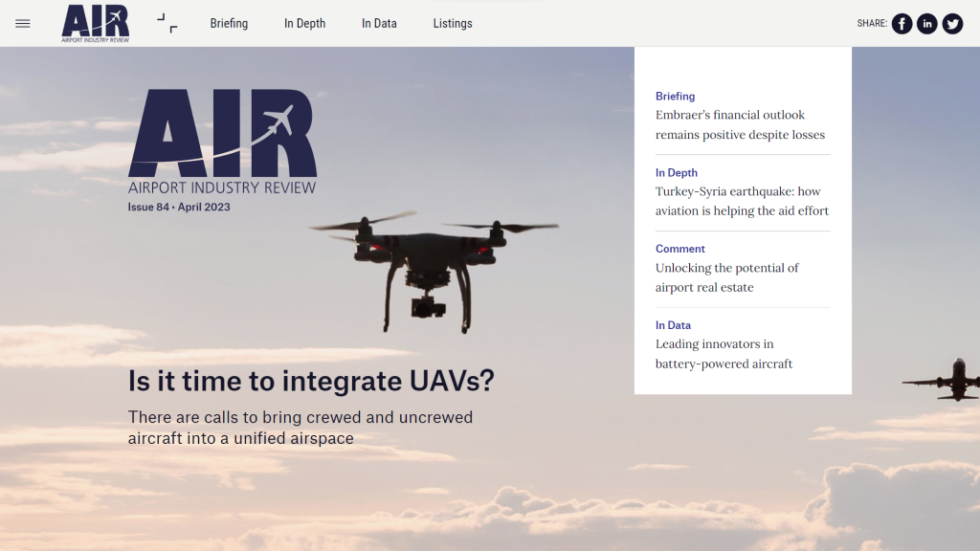Open the Briefing menu item
Viewport: 980px width, 551px height.
pyautogui.click(x=229, y=24)
